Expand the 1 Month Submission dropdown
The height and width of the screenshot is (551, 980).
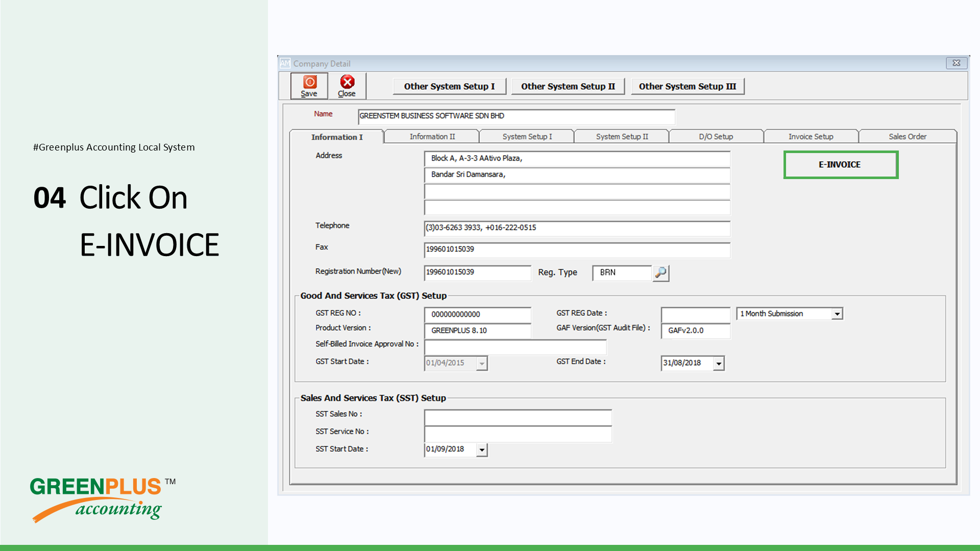point(837,314)
